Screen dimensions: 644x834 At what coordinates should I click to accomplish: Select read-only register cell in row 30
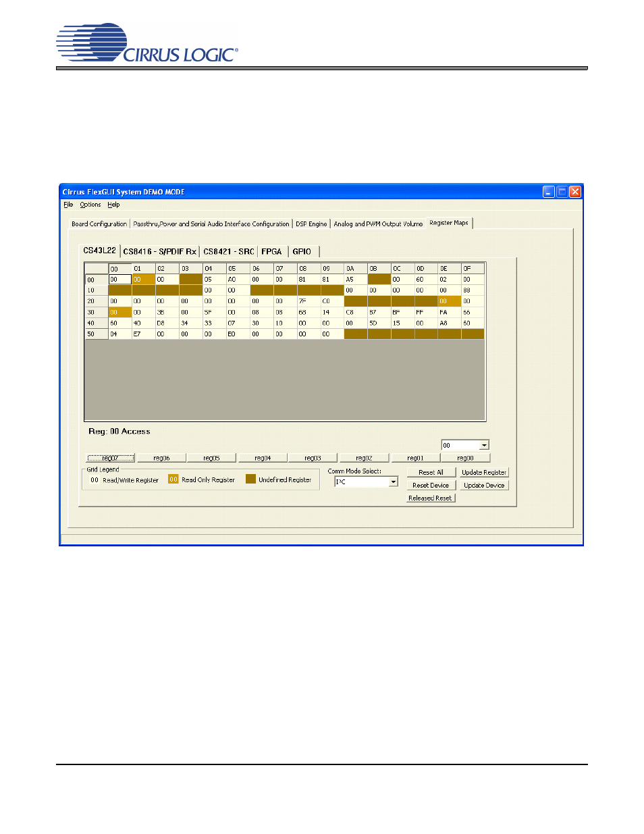[x=119, y=312]
